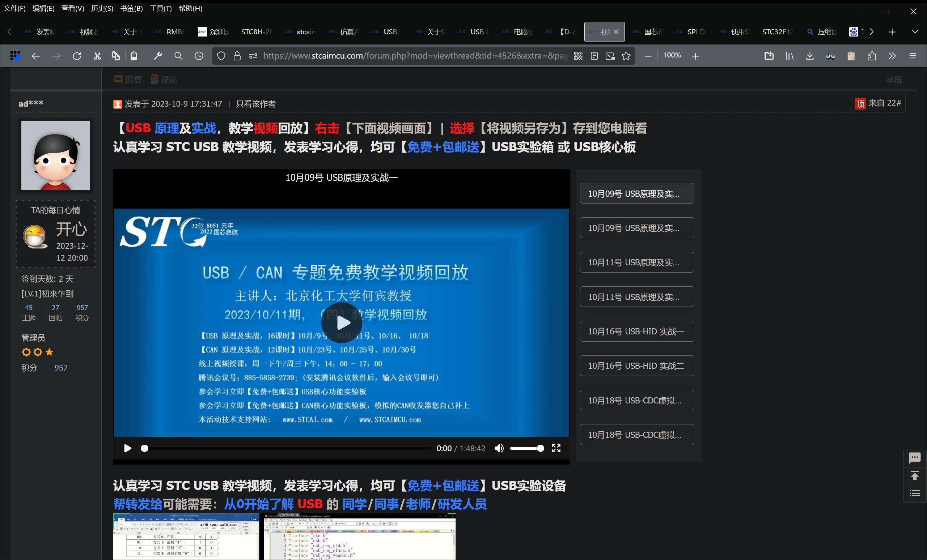Open the hamburger application menu
This screenshot has height=560, width=927.
tap(913, 56)
